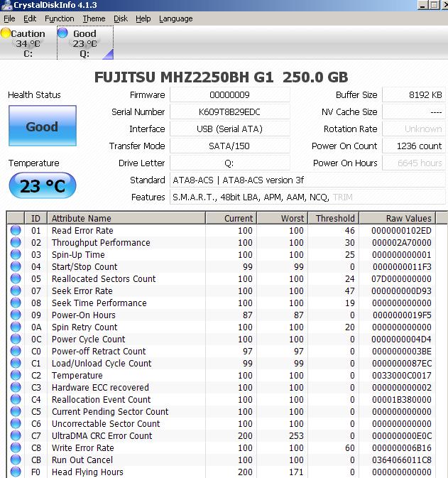Click status orb for Power-off Retract Count
448x478 pixels.
point(16,351)
